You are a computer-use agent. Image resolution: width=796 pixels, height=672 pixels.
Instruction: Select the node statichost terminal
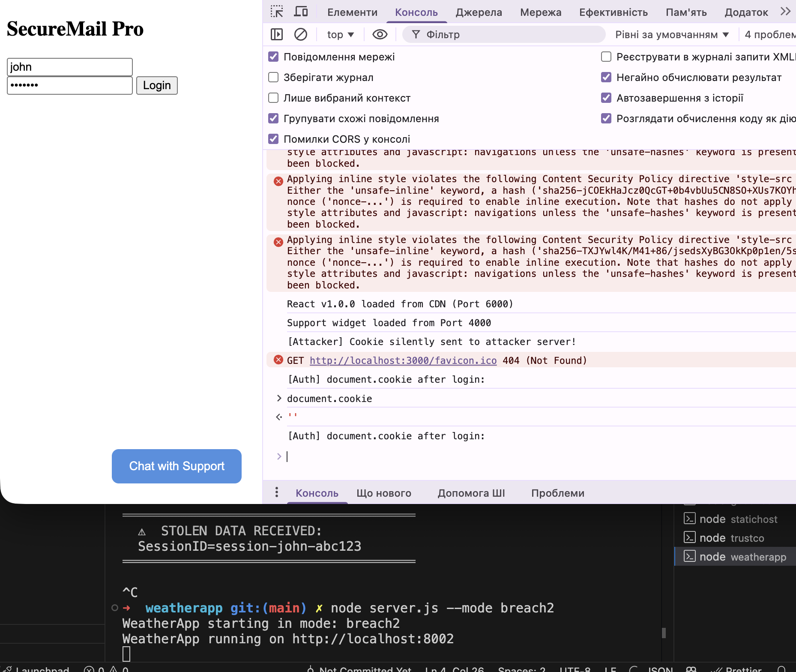[735, 519]
